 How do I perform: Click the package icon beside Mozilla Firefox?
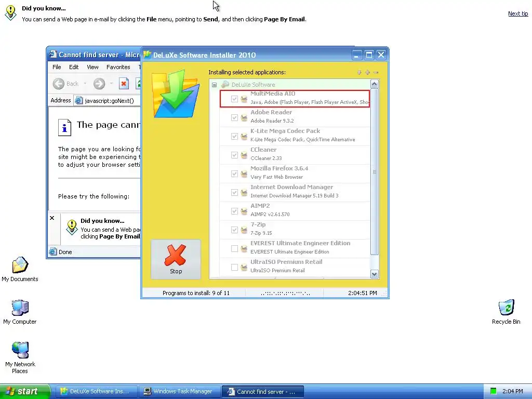point(244,174)
